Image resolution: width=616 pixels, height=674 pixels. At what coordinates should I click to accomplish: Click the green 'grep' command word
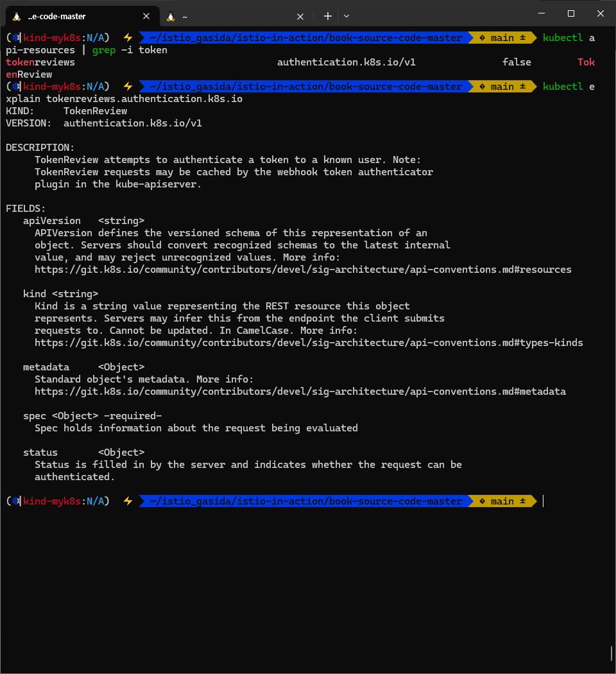point(104,50)
